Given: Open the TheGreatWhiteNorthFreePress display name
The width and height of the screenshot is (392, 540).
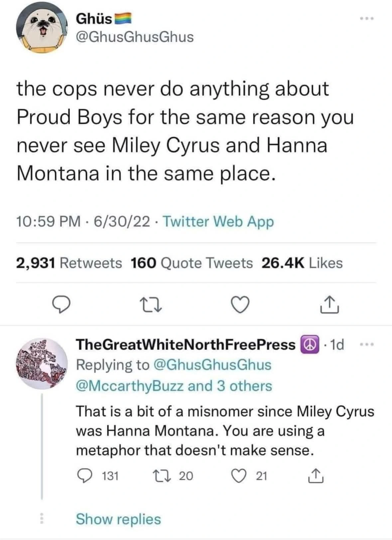Looking at the screenshot, I should point(186,345).
